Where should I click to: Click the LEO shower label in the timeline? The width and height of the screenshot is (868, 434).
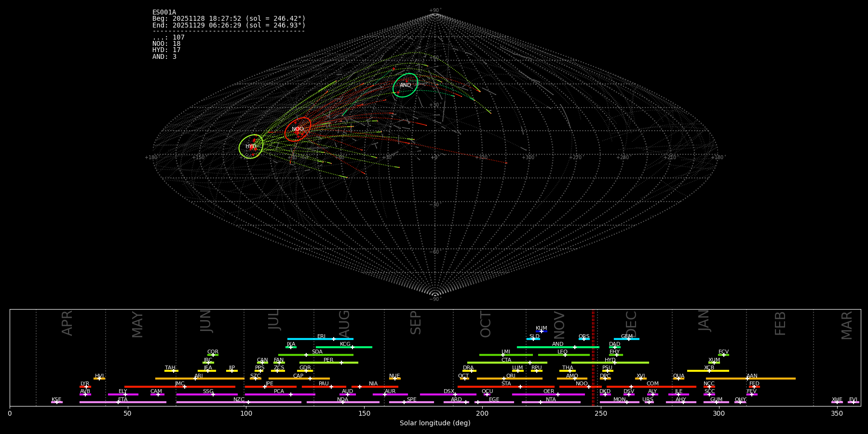point(562,352)
